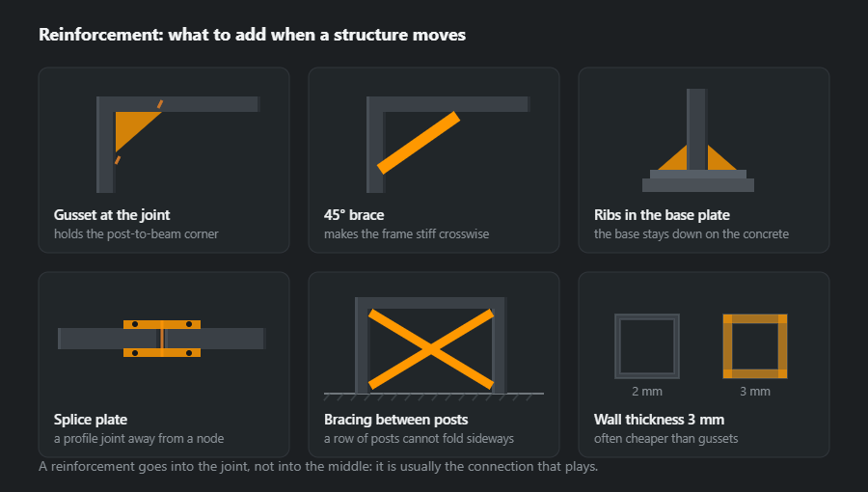This screenshot has width=868, height=492.
Task: Click the footer note about reinforcement in the joint
Action: click(318, 467)
